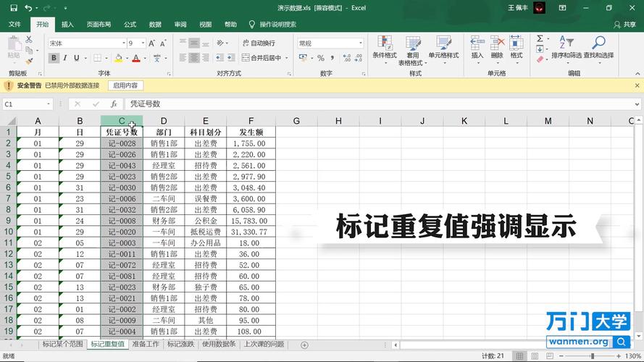644x362 pixels.
Task: Click the Name Box showing C1
Action: click(28, 104)
